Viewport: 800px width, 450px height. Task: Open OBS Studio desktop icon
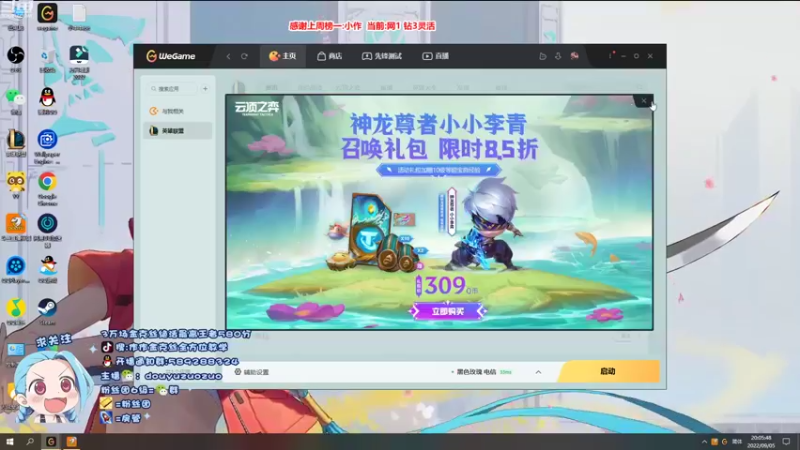pyautogui.click(x=16, y=58)
